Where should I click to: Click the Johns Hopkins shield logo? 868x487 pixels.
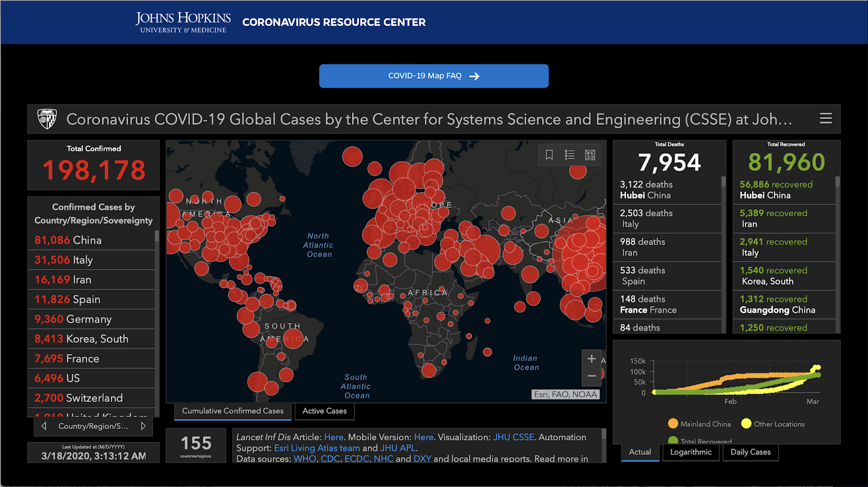47,119
